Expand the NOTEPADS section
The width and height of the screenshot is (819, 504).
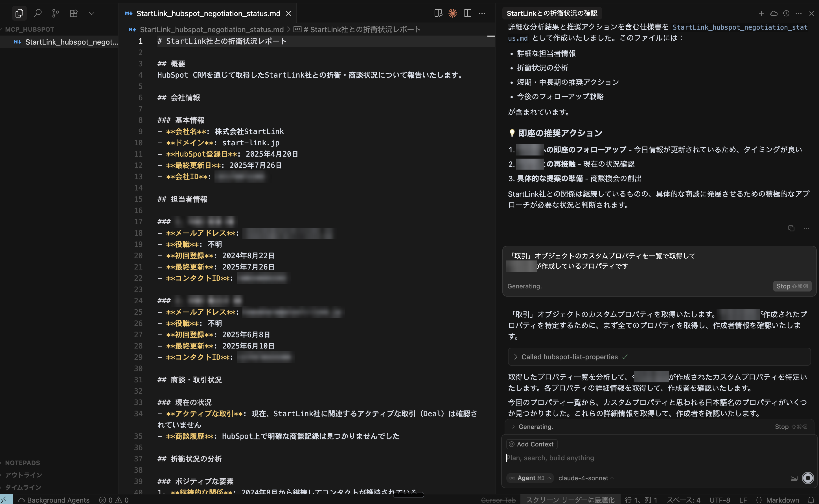click(x=22, y=463)
